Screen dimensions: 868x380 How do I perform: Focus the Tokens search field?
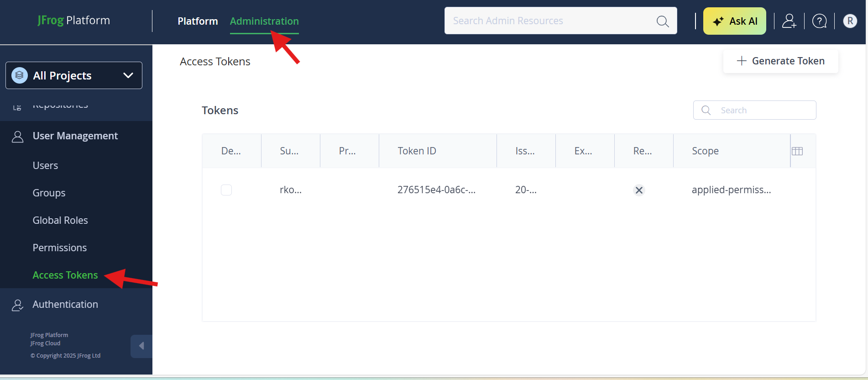tap(755, 110)
